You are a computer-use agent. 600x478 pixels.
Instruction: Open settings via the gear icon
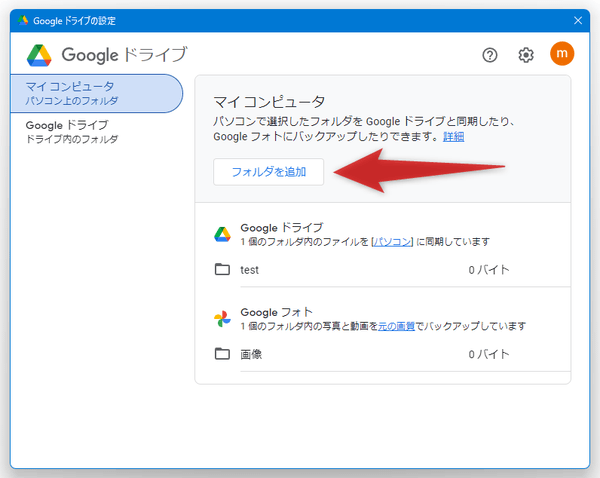[526, 55]
